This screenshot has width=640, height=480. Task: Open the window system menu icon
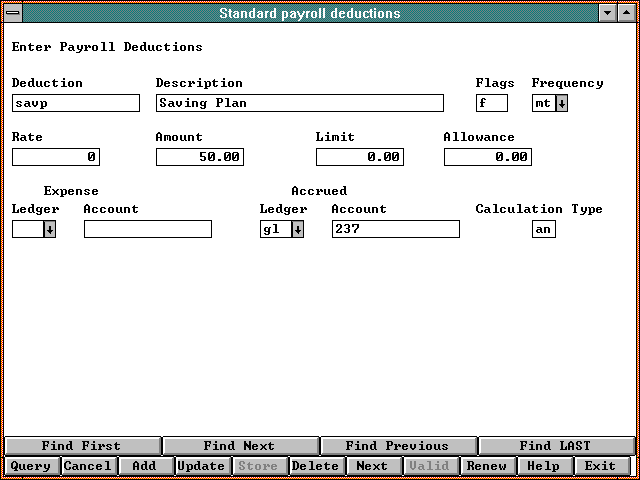click(12, 13)
